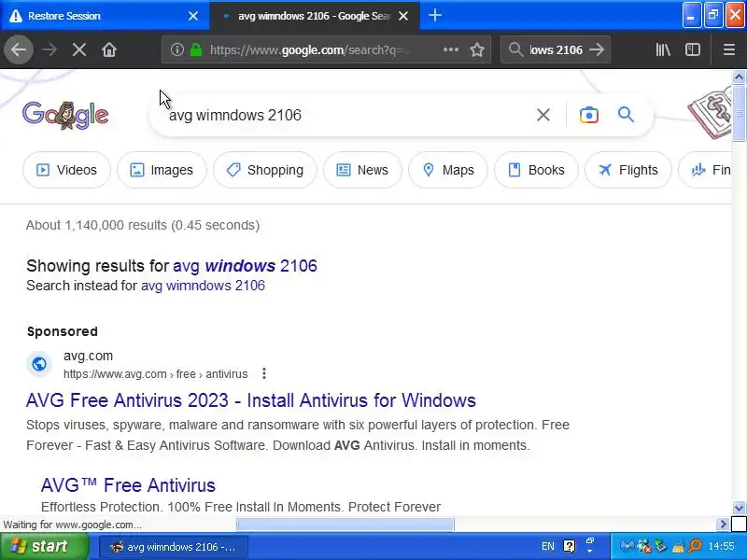
Task: Click the blue Google search magnifier
Action: point(626,115)
